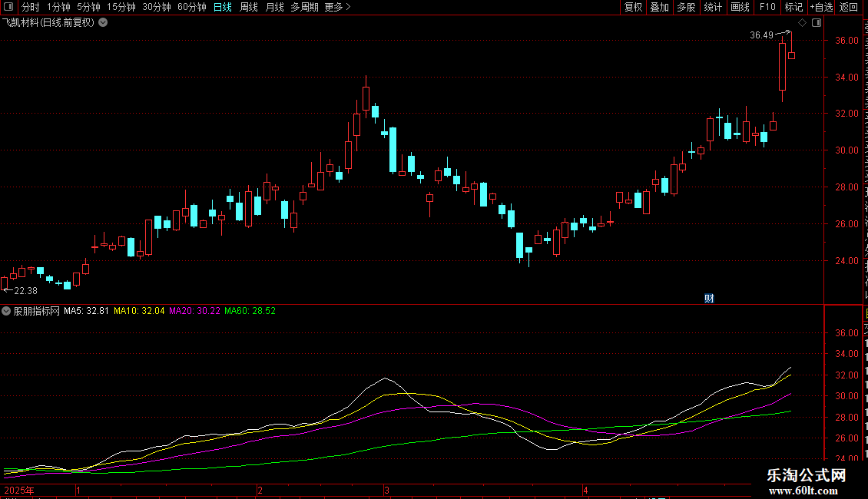
Task: Select the 30分钟 period tab
Action: (157, 7)
